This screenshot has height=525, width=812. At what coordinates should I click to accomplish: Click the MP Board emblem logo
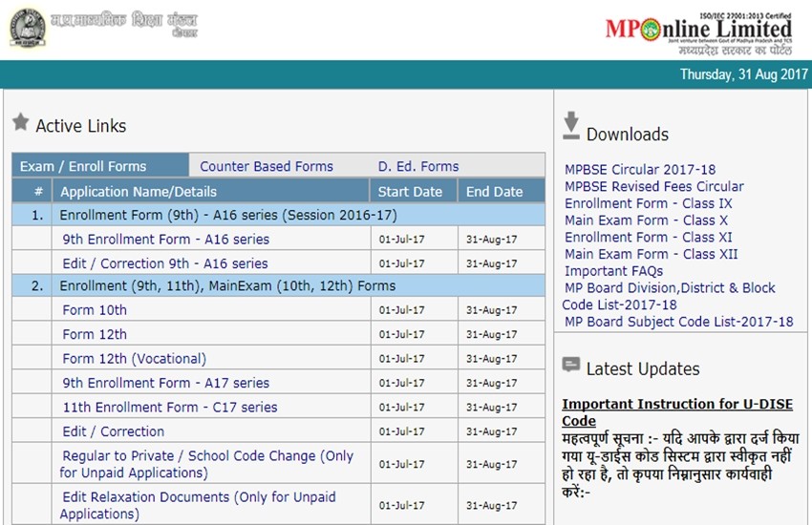click(28, 28)
